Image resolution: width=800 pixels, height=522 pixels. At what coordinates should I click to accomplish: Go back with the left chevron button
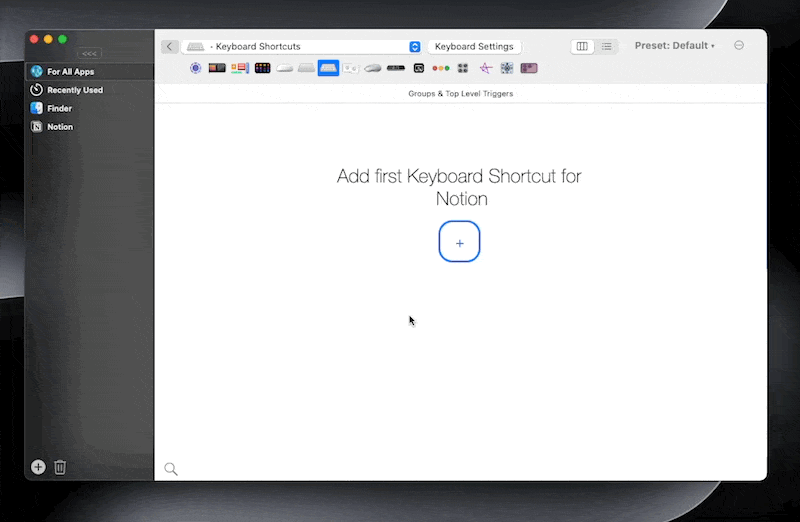[170, 46]
